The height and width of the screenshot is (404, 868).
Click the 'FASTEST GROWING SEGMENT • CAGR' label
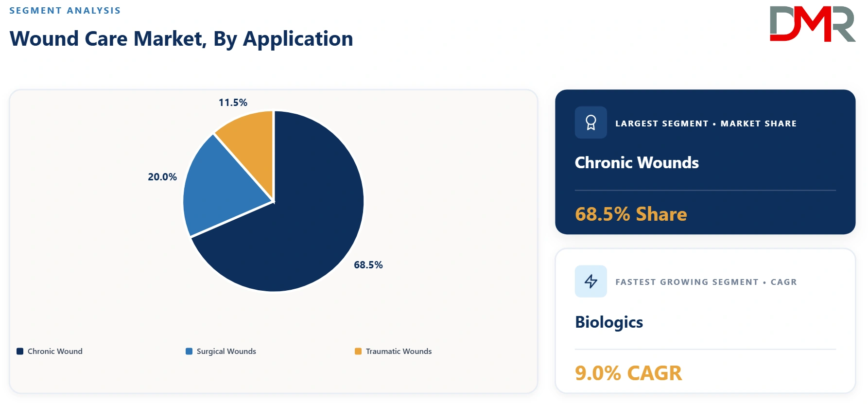pos(706,282)
